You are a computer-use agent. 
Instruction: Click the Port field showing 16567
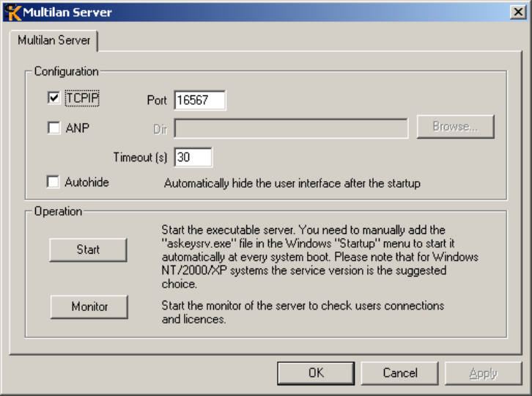(x=200, y=100)
